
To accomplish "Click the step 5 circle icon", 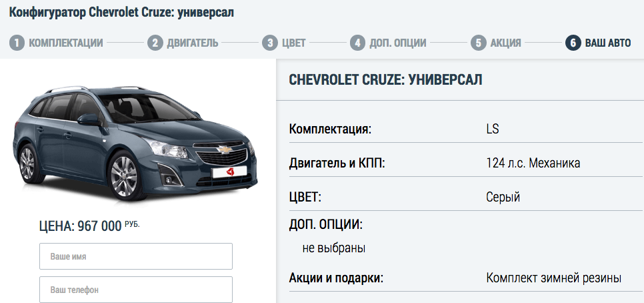I will tap(479, 43).
